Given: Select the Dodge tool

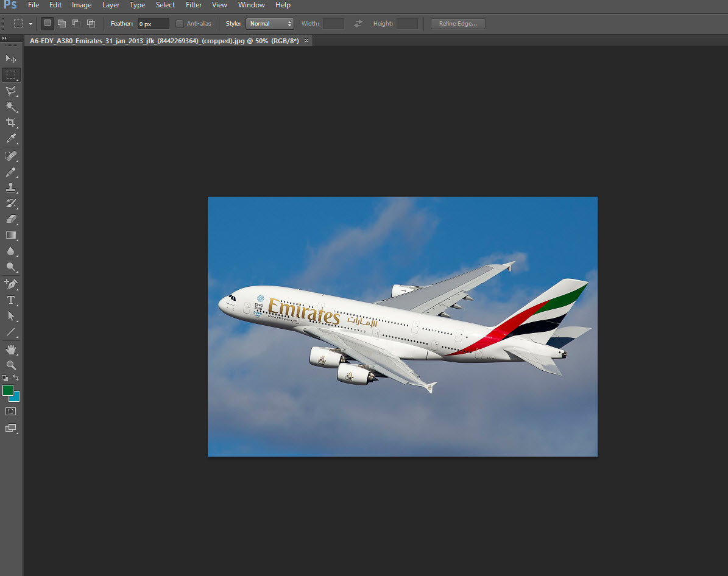Looking at the screenshot, I should point(11,267).
